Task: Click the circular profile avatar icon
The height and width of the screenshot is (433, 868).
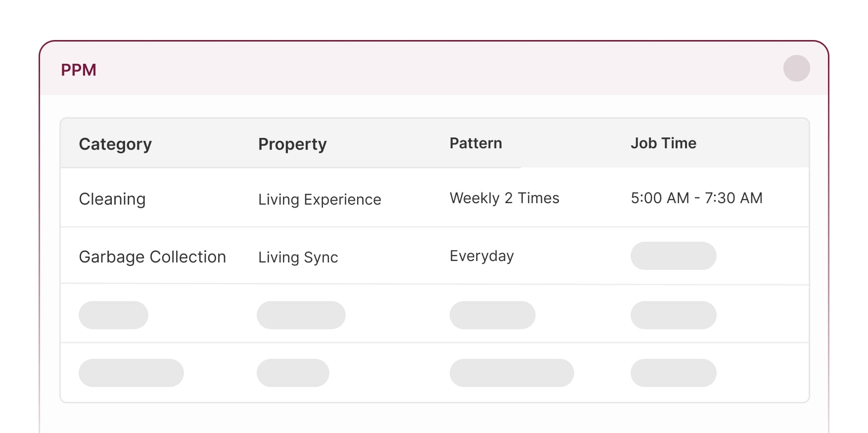Action: click(796, 69)
